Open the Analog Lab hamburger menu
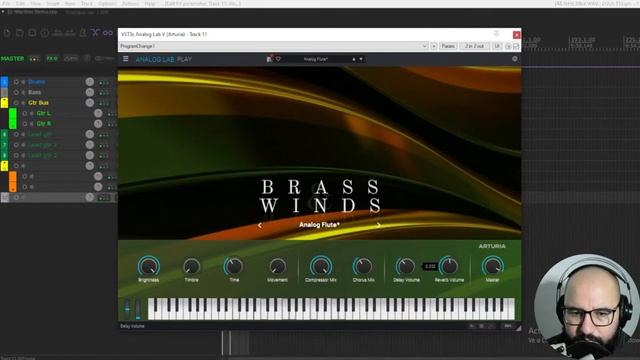 click(x=126, y=59)
